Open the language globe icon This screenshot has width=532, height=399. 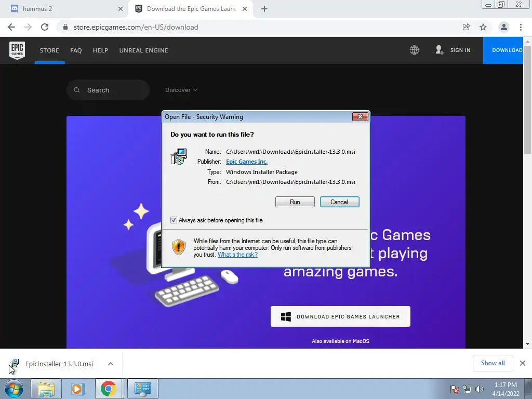click(x=414, y=50)
